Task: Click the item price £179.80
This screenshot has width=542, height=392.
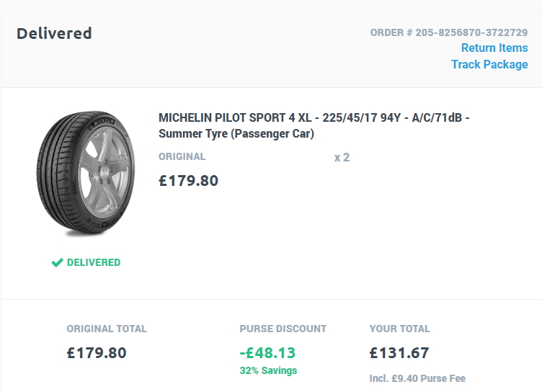Action: tap(188, 181)
